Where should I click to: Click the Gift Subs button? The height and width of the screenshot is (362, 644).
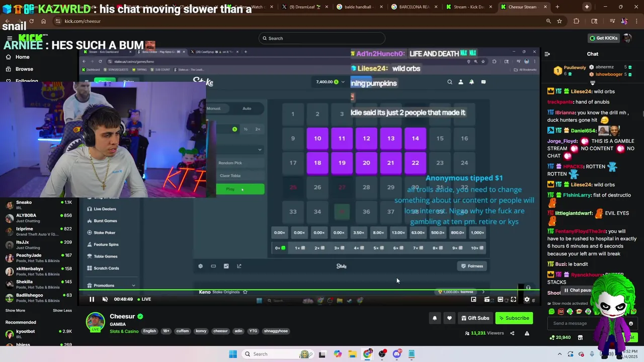pyautogui.click(x=475, y=318)
